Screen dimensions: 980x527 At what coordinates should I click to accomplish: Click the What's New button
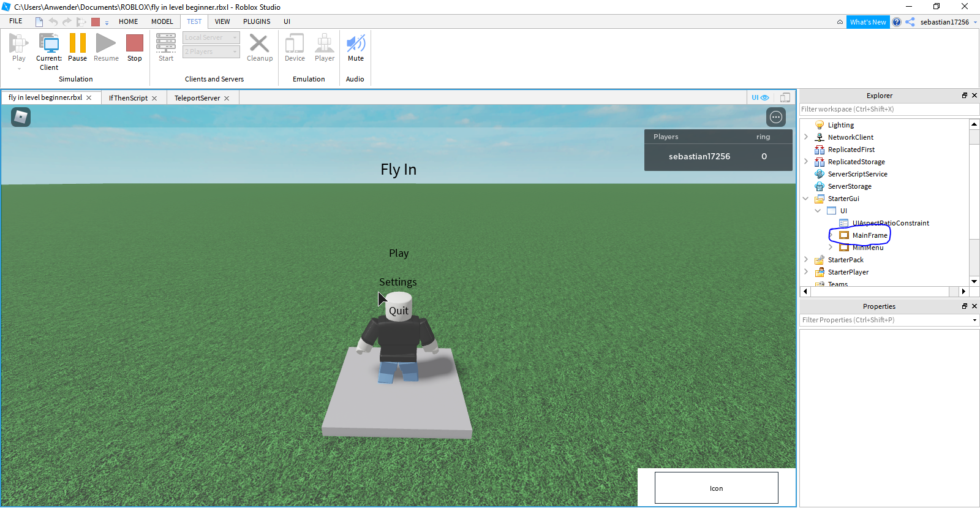click(x=868, y=22)
